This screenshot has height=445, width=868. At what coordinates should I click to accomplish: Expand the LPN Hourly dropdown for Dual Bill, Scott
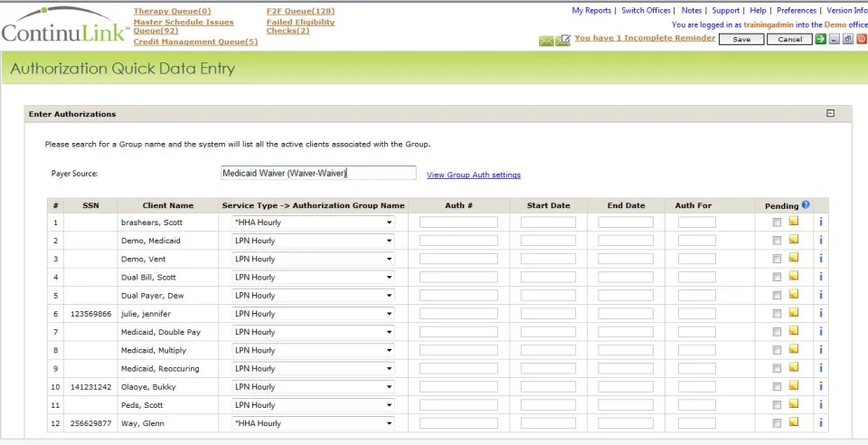(314, 278)
